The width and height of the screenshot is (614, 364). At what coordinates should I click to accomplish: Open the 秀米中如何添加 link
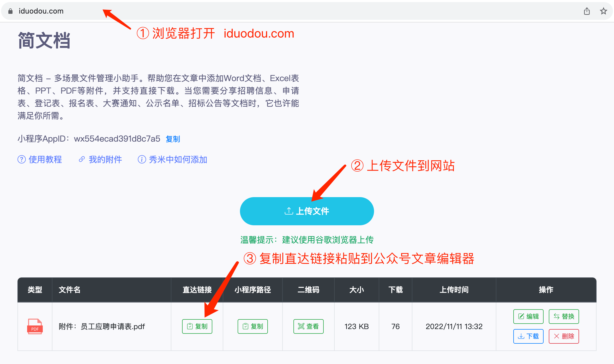point(172,160)
